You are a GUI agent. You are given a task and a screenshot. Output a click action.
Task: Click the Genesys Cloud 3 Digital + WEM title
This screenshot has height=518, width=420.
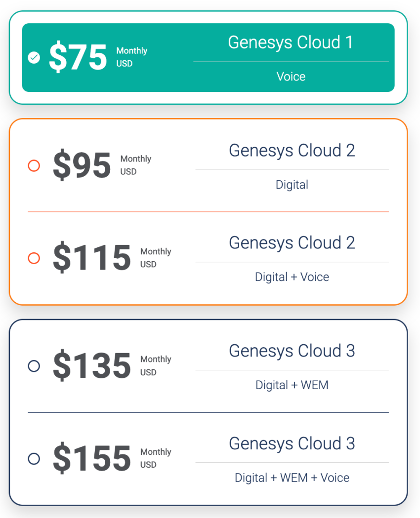point(292,351)
